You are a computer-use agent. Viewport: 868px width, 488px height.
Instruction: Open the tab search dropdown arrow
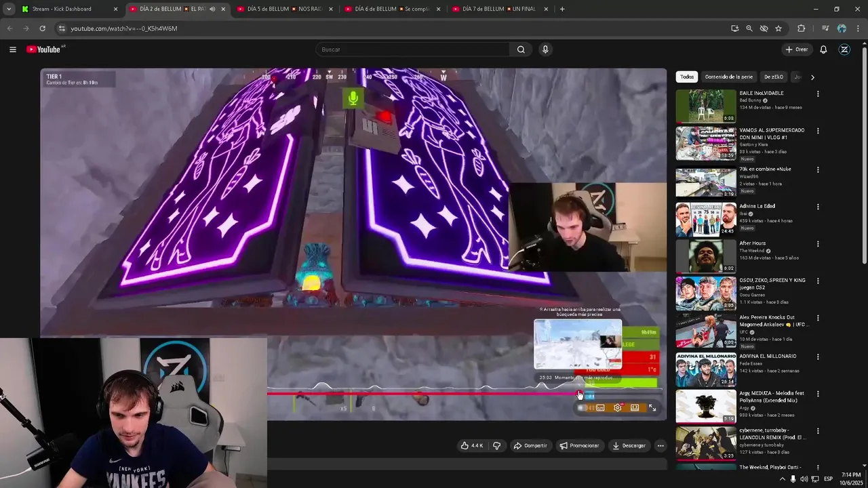pyautogui.click(x=9, y=9)
